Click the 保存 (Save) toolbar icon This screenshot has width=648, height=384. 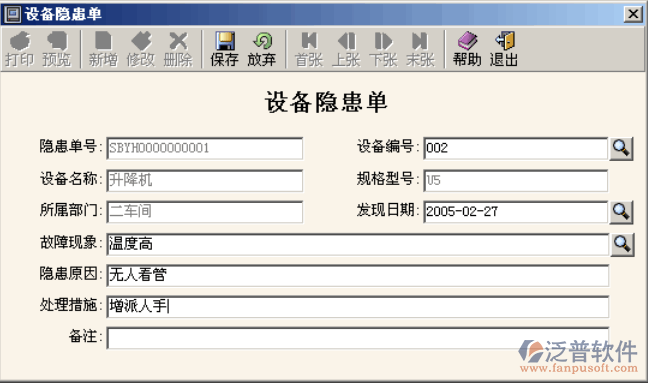[x=224, y=49]
